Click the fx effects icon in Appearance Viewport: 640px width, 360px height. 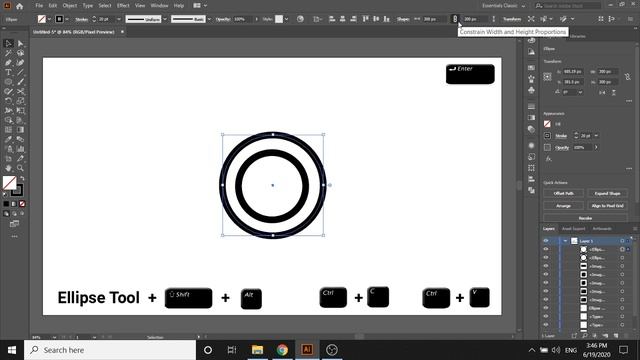pyautogui.click(x=548, y=159)
